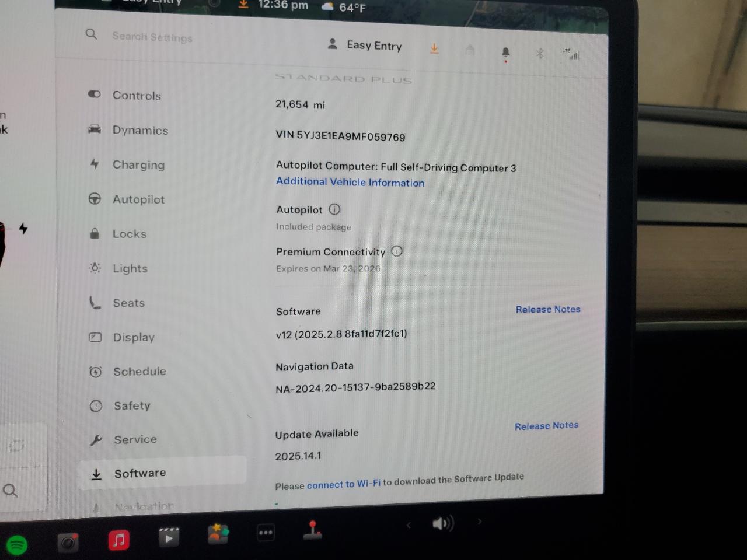The height and width of the screenshot is (560, 747).
Task: Click the VIN text
Action: 340,136
